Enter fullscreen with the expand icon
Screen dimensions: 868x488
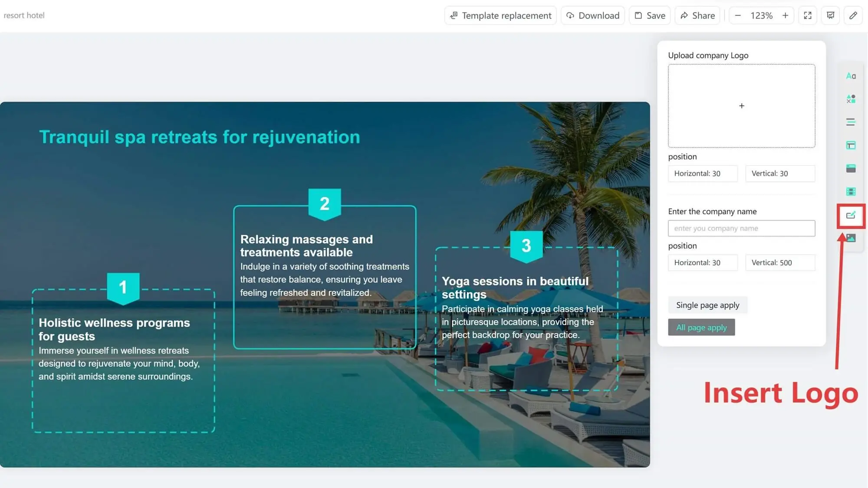point(807,16)
